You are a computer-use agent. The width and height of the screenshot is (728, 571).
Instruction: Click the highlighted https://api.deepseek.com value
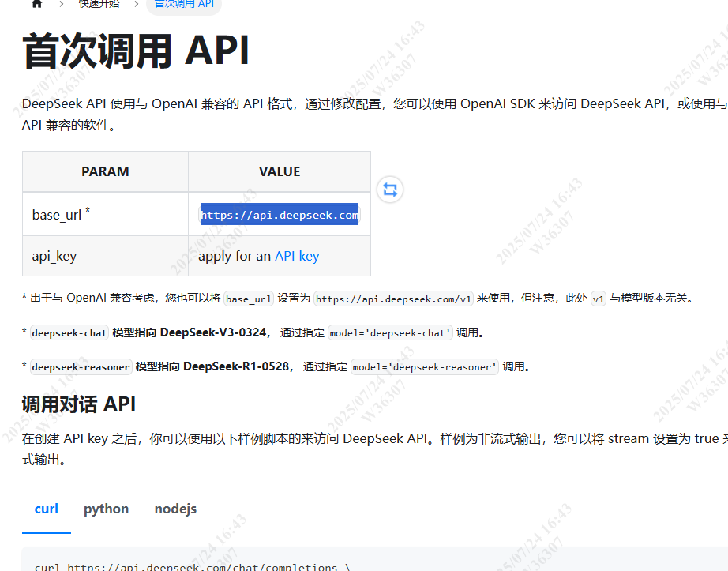coord(279,215)
